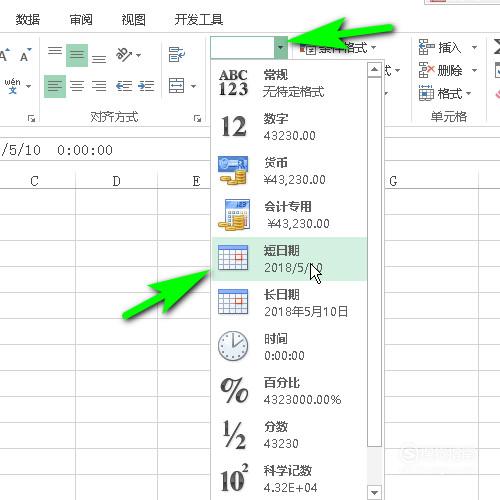This screenshot has height=500, width=500.
Task: Click center horizontal alignment icon
Action: coord(77,86)
